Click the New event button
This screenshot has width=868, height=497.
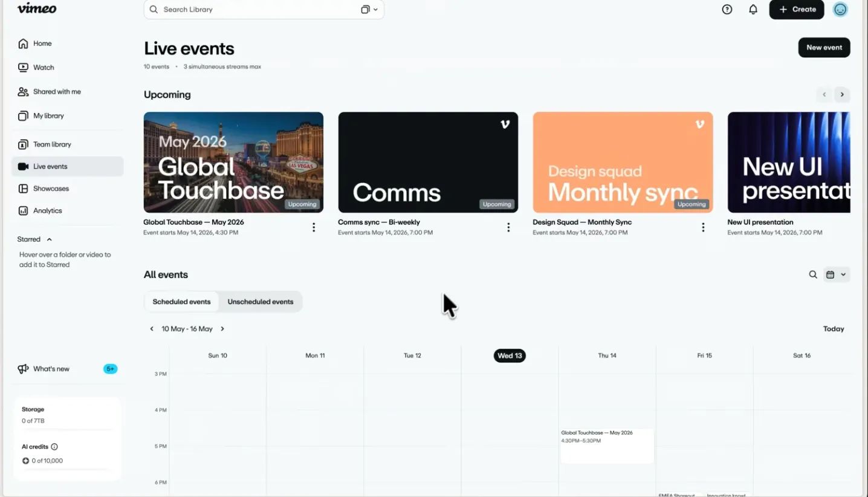coord(824,48)
